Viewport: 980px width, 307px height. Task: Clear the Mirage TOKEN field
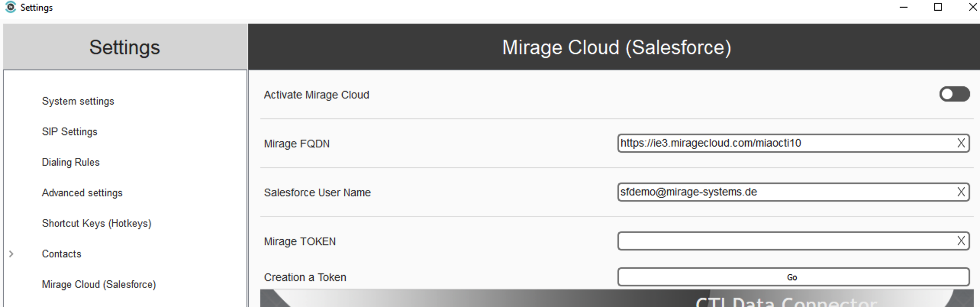[x=961, y=241]
